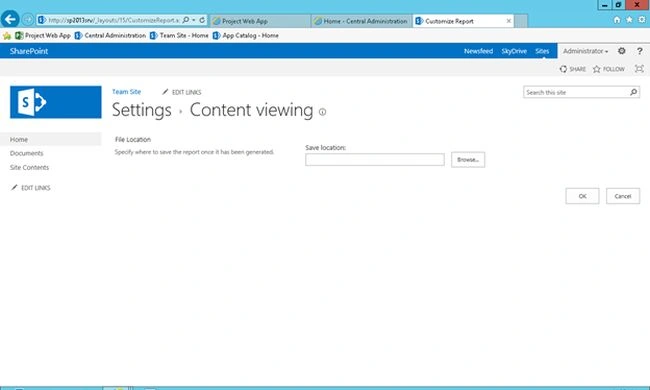Click the help question mark icon
Screen dimensions: 650x390
(640, 51)
